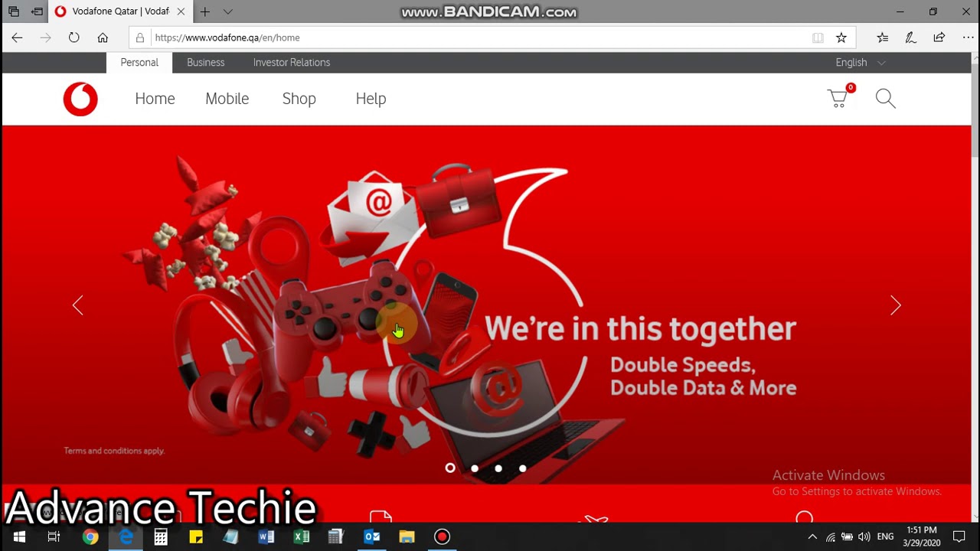The width and height of the screenshot is (980, 551).
Task: Select the first carousel dot
Action: pyautogui.click(x=450, y=468)
